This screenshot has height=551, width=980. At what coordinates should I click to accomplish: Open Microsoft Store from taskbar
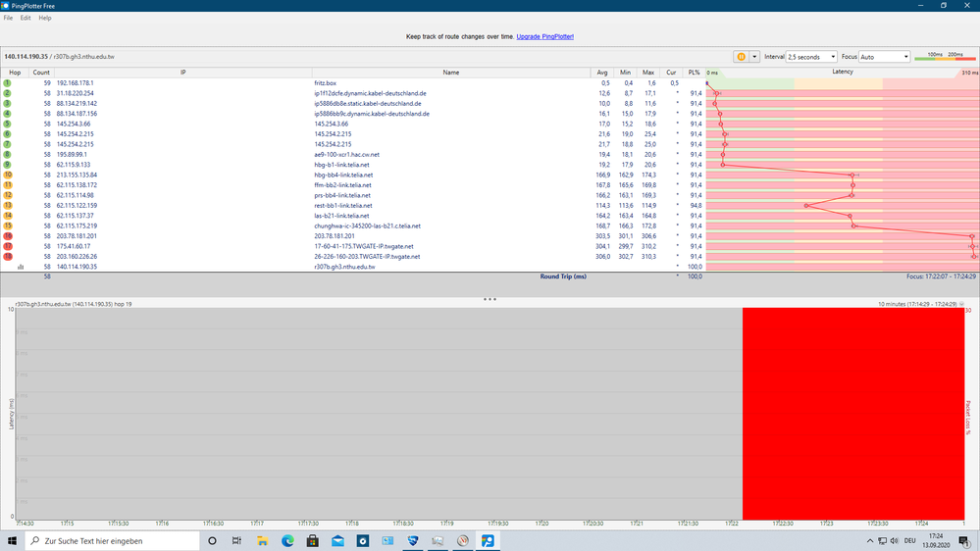point(313,541)
